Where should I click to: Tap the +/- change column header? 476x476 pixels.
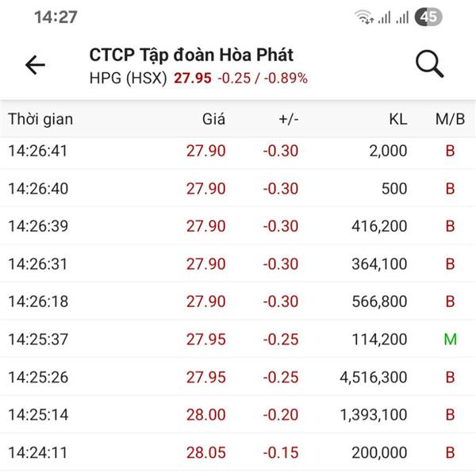pos(289,119)
